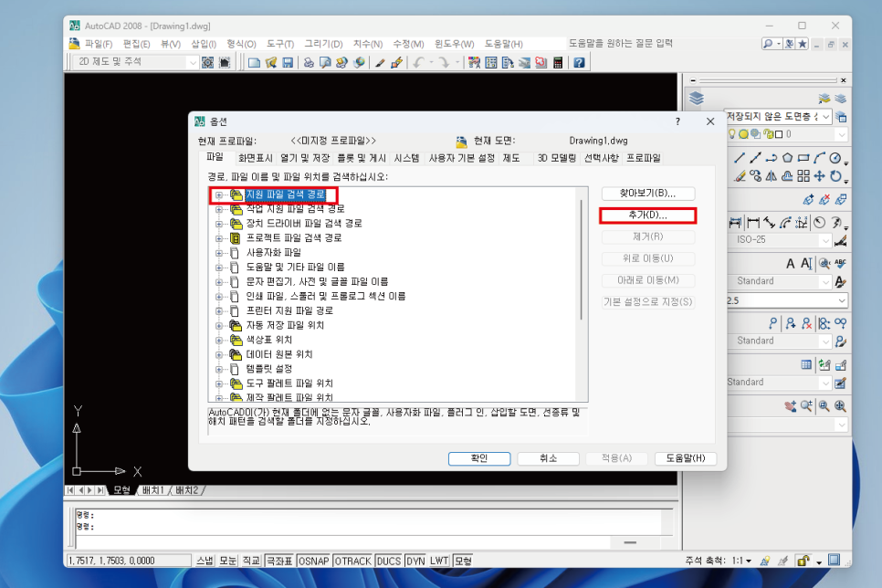
Task: Click the Workspace Settings gear icon
Action: pyautogui.click(x=207, y=62)
